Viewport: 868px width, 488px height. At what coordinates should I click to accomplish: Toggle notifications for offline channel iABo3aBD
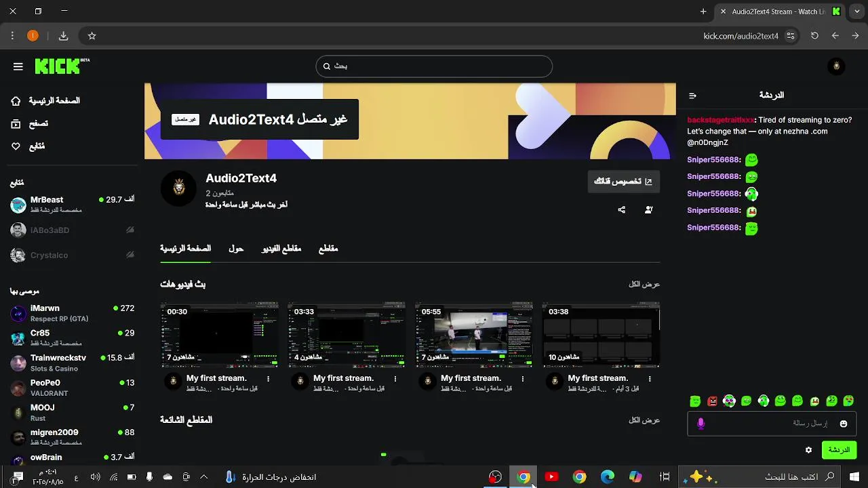pyautogui.click(x=130, y=230)
